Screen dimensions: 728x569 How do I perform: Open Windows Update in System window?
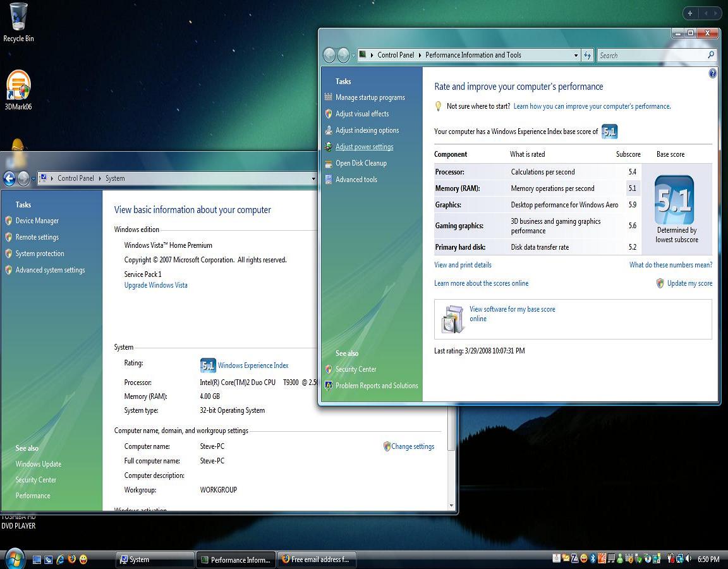pyautogui.click(x=38, y=464)
